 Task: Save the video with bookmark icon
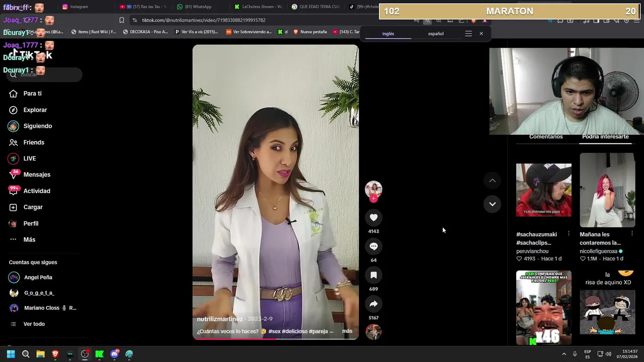(373, 275)
